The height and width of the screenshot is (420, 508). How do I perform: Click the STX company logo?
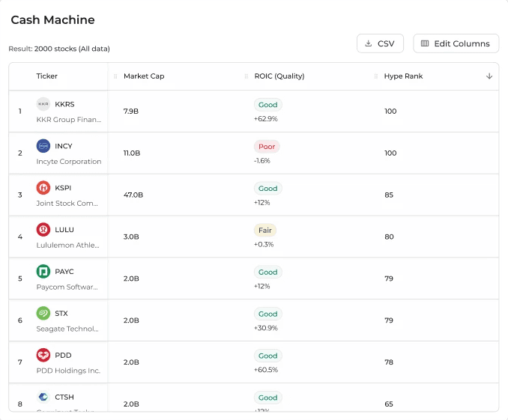(43, 313)
